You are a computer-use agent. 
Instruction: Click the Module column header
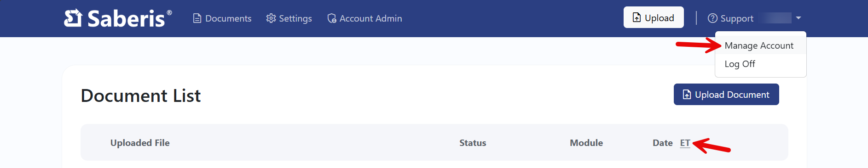(586, 143)
